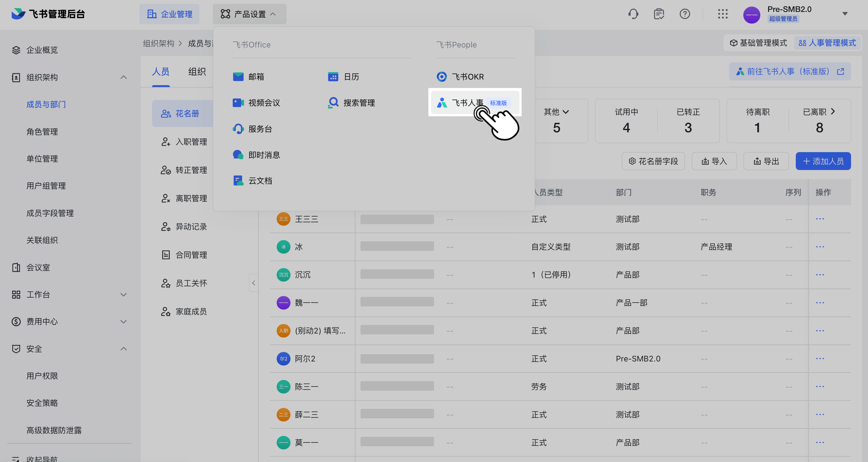Open 入职管理 onboarding section
Image resolution: width=868 pixels, height=462 pixels.
tap(184, 142)
